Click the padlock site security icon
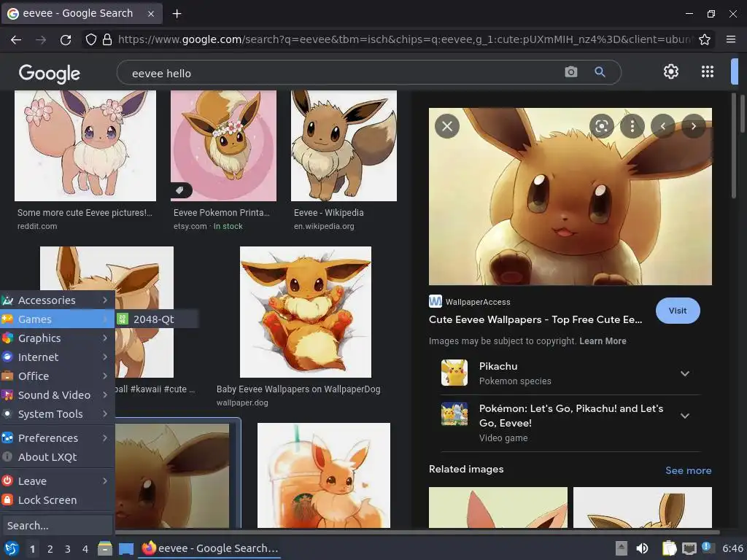 tap(107, 39)
